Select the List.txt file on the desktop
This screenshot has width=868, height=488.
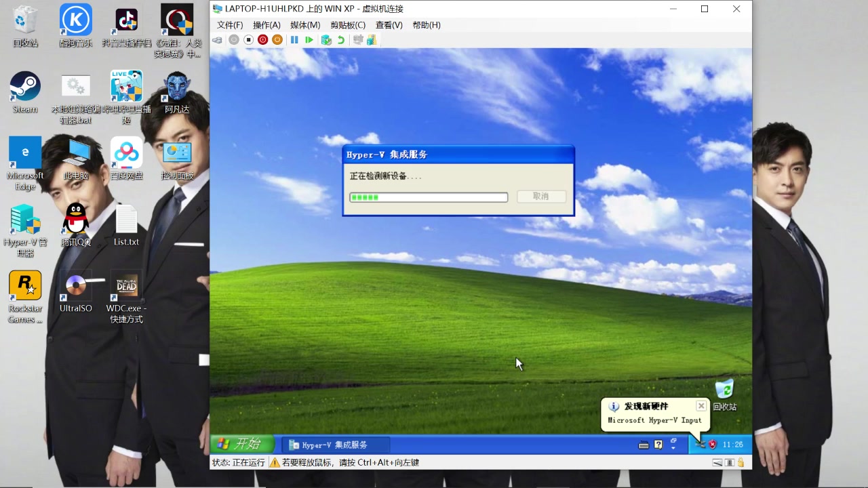[127, 225]
